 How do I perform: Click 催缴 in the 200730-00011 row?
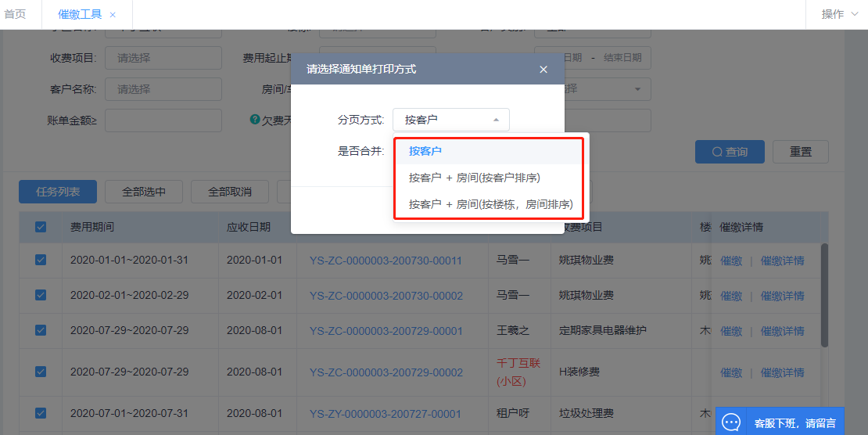point(730,261)
